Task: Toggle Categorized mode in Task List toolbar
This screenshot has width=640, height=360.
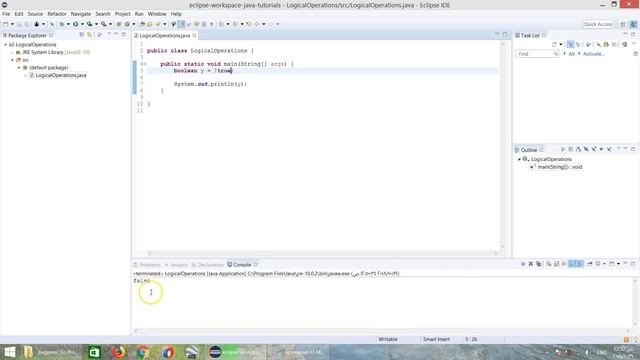Action: pos(570,44)
